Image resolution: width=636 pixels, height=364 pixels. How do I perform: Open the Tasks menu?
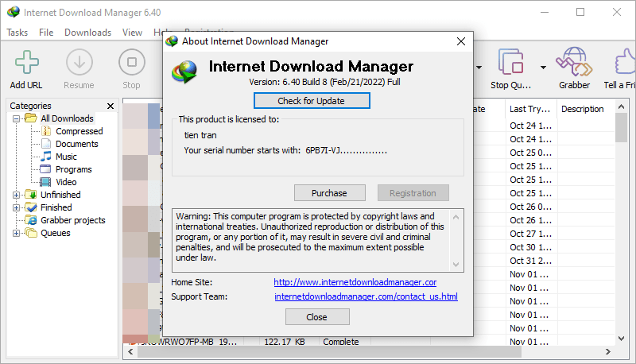(17, 33)
